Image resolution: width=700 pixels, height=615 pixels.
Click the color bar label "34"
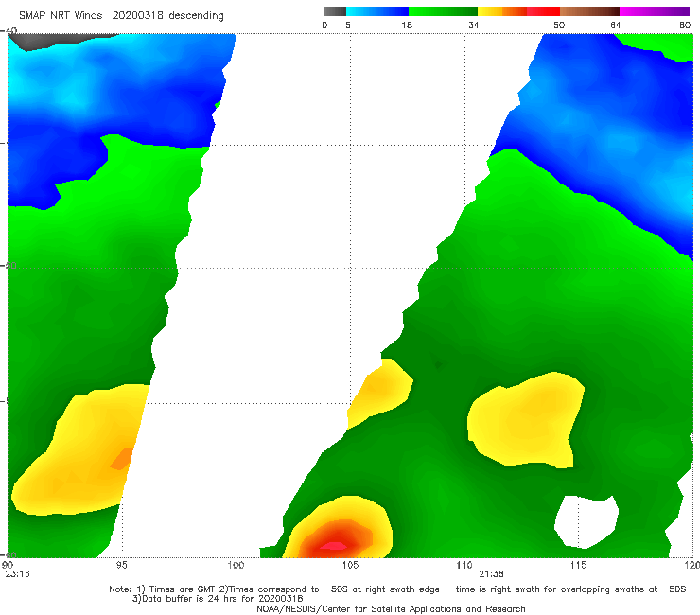coord(474,26)
